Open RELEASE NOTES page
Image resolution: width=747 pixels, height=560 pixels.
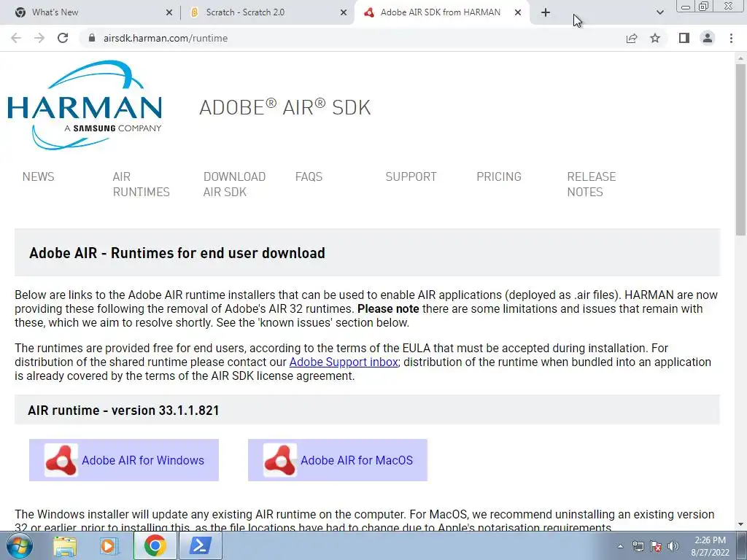591,184
